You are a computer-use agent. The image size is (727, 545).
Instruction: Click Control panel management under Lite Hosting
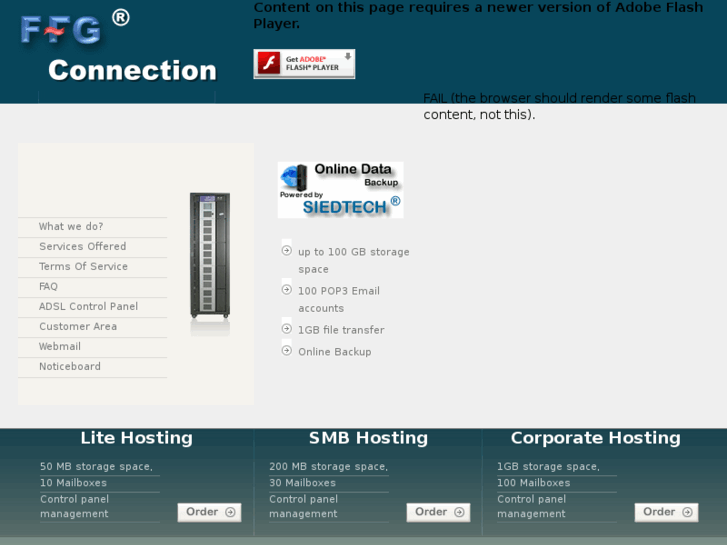click(x=75, y=506)
